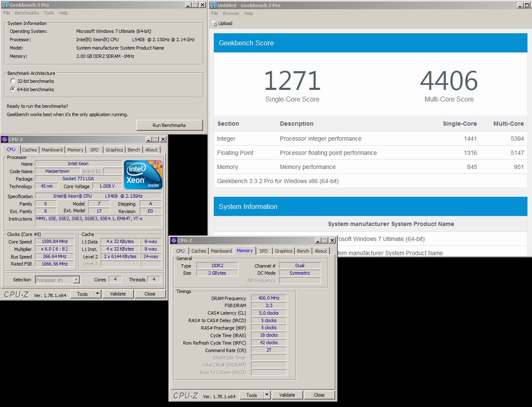Click the Code Name field Harpertown

[x=57, y=171]
